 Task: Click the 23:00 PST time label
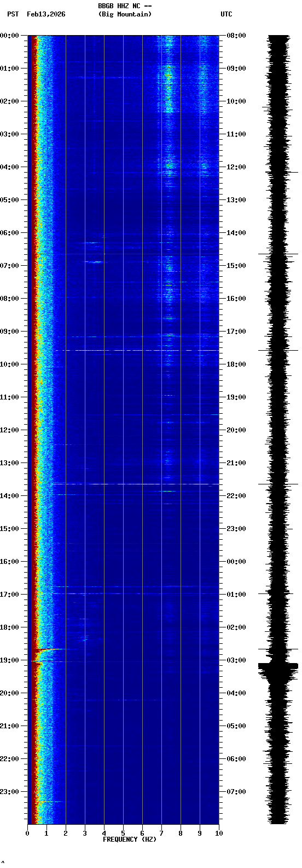(10, 792)
